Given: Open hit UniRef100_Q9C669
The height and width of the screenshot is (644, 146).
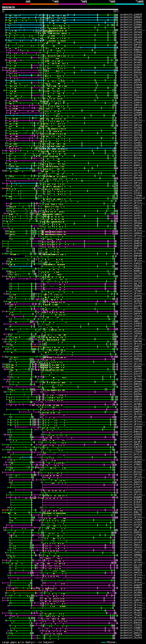Looking at the screenshot, I should click(x=131, y=32).
